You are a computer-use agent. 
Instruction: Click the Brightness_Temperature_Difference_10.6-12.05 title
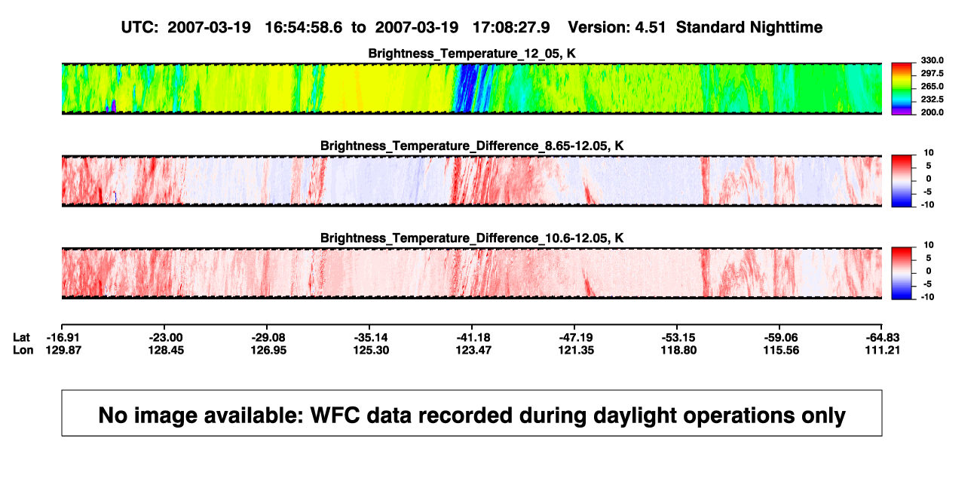(x=472, y=238)
